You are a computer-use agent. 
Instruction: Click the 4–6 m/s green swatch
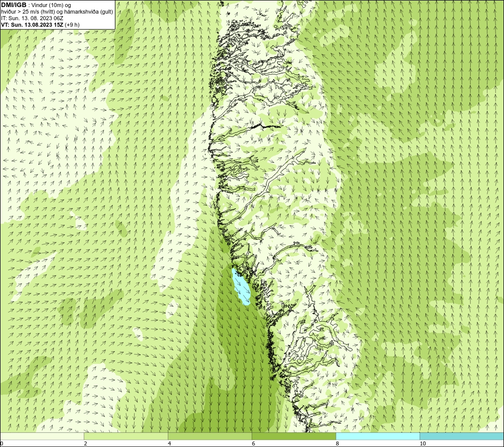[210, 436]
